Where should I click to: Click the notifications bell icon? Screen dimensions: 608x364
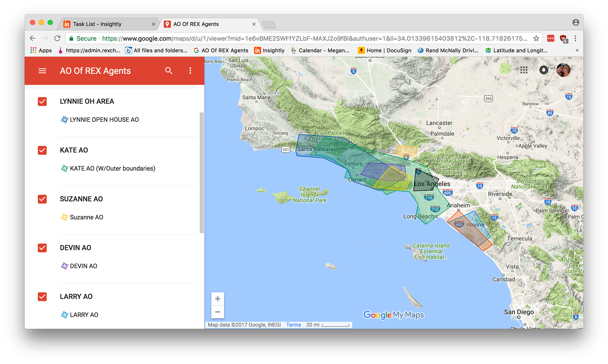coord(543,70)
